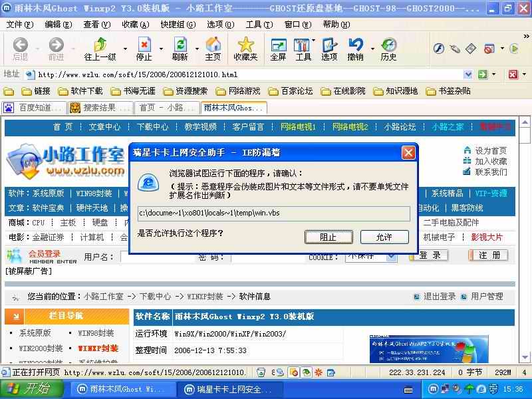The height and width of the screenshot is (399, 532).
Task: Open 下载中心 in site navigation
Action: point(152,127)
